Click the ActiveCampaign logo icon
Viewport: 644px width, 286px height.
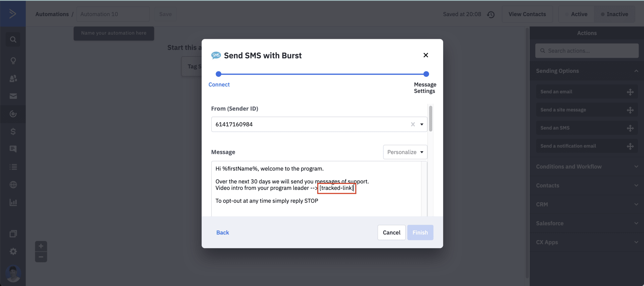pyautogui.click(x=13, y=14)
